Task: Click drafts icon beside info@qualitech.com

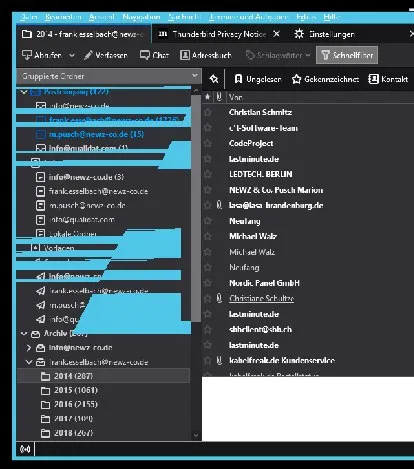Action: (x=40, y=220)
